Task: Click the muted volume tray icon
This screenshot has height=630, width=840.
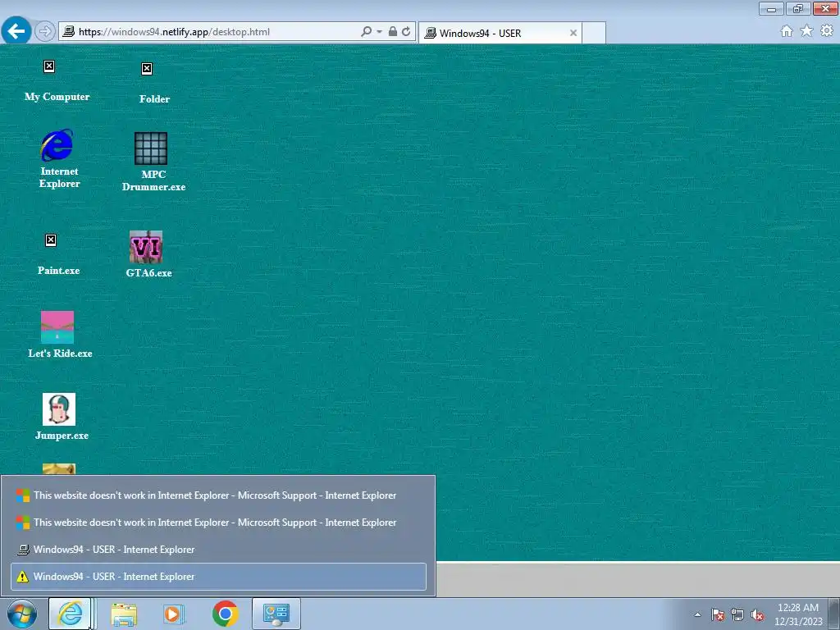Action: pos(757,614)
